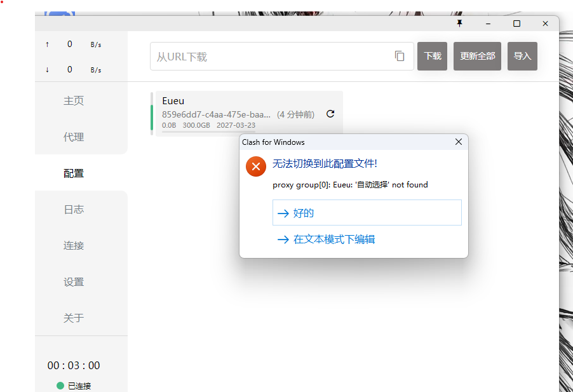Click the 导入 import button
This screenshot has height=392, width=573.
pyautogui.click(x=522, y=56)
